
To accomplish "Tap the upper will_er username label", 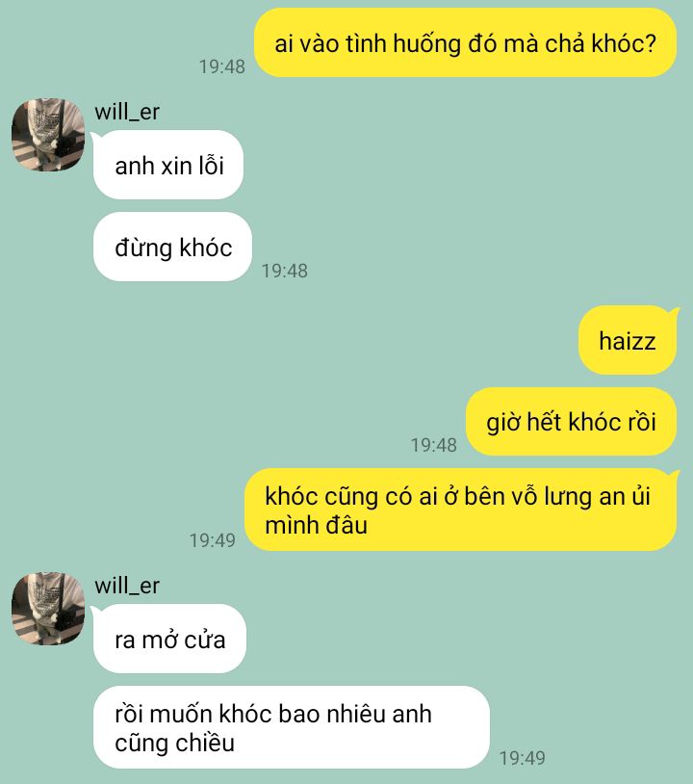I will point(127,112).
